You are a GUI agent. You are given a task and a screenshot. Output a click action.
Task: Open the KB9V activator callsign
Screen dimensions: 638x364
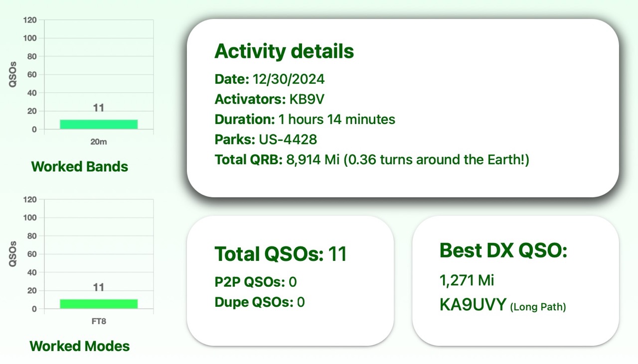click(307, 99)
